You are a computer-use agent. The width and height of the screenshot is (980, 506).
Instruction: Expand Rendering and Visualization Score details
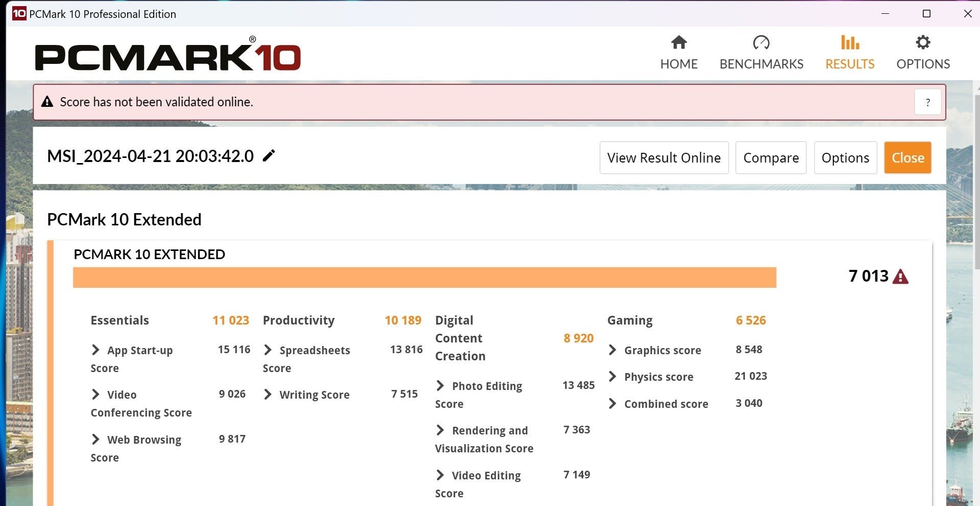point(440,430)
